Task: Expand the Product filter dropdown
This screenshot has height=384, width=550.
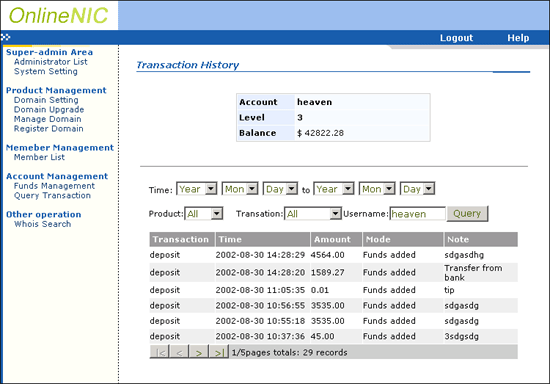Action: pos(204,214)
